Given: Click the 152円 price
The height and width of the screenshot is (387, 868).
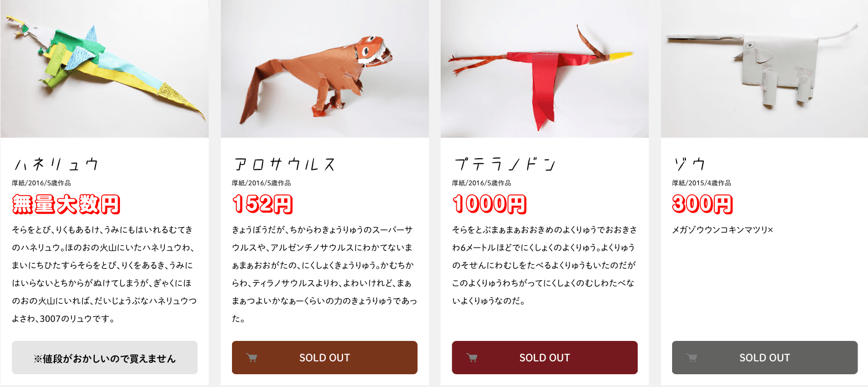Looking at the screenshot, I should pyautogui.click(x=263, y=204).
